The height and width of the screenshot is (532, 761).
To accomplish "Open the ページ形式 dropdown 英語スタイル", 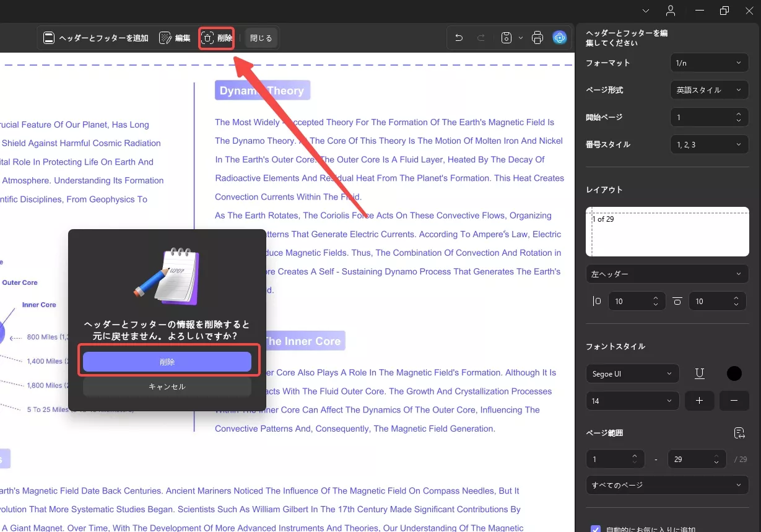I will (x=709, y=90).
